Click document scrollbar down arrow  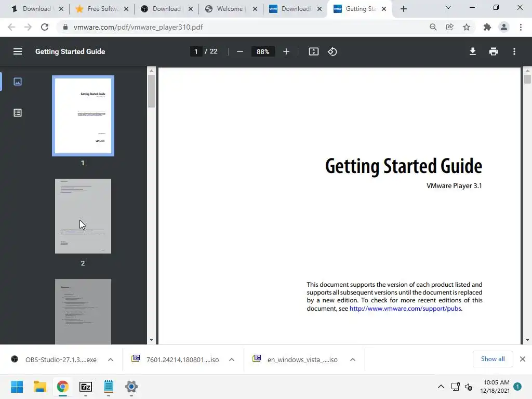(527, 340)
